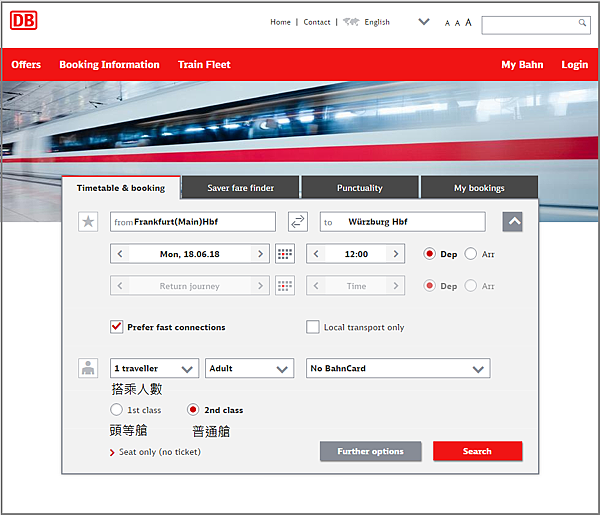600x515 pixels.
Task: Open the No BahnCard dropdown
Action: (x=398, y=368)
